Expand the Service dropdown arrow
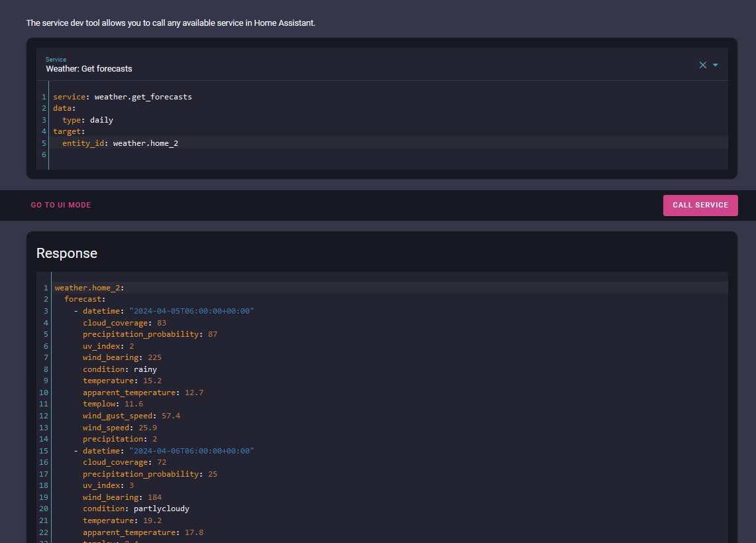756x543 pixels. (716, 65)
